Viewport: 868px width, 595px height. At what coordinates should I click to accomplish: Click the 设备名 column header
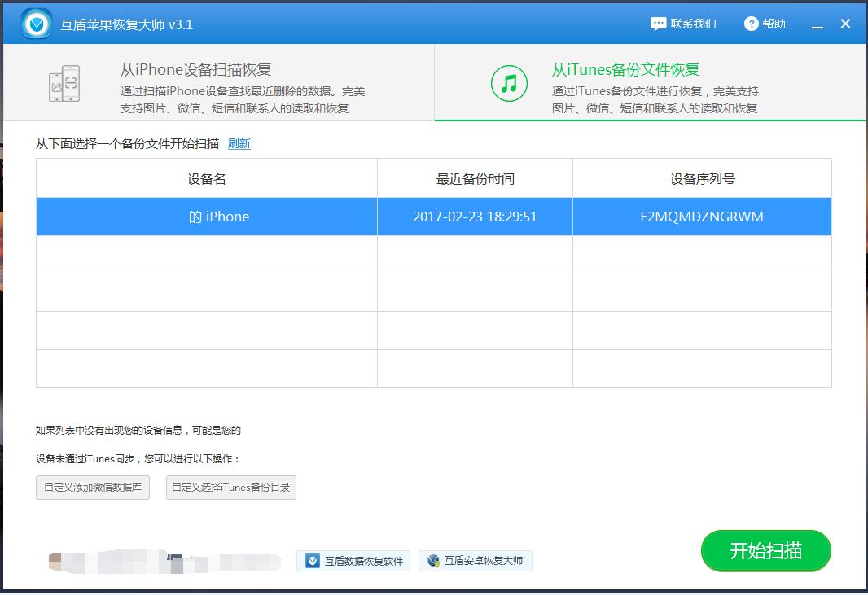coord(205,177)
